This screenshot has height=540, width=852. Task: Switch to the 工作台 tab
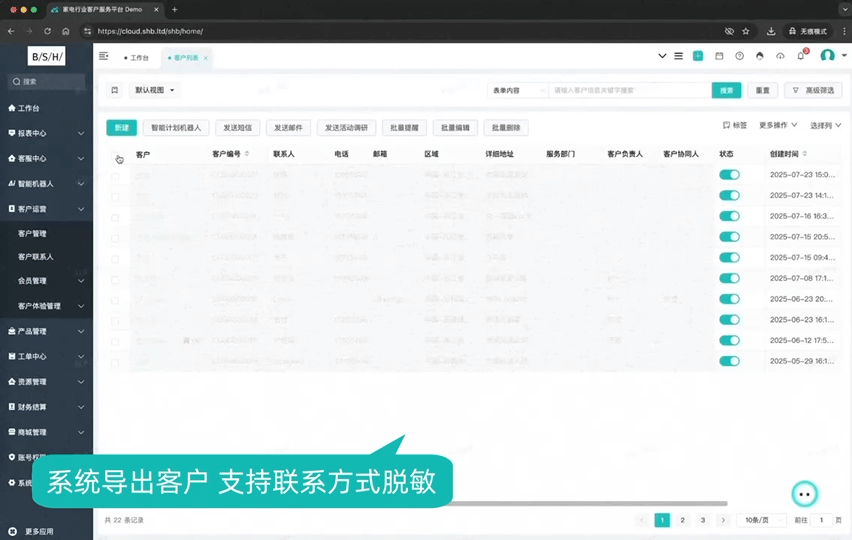136,58
